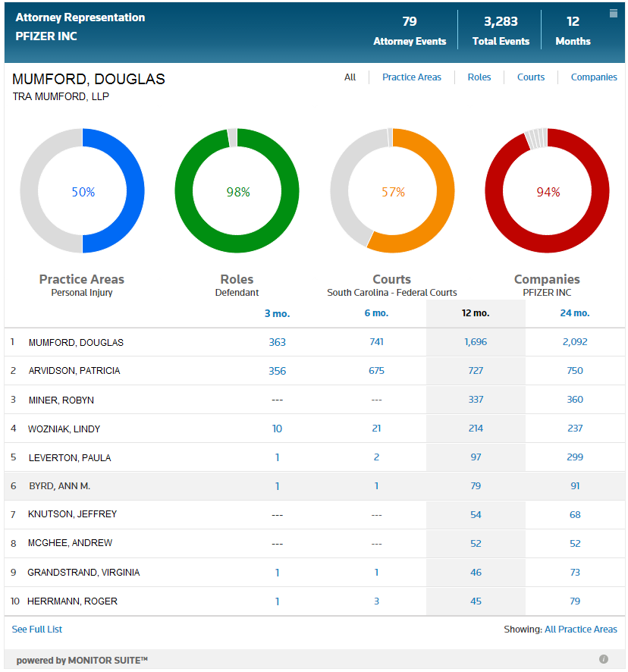Open Grandstrand's 12 mo. value 46
This screenshot has height=672, width=628.
476,572
